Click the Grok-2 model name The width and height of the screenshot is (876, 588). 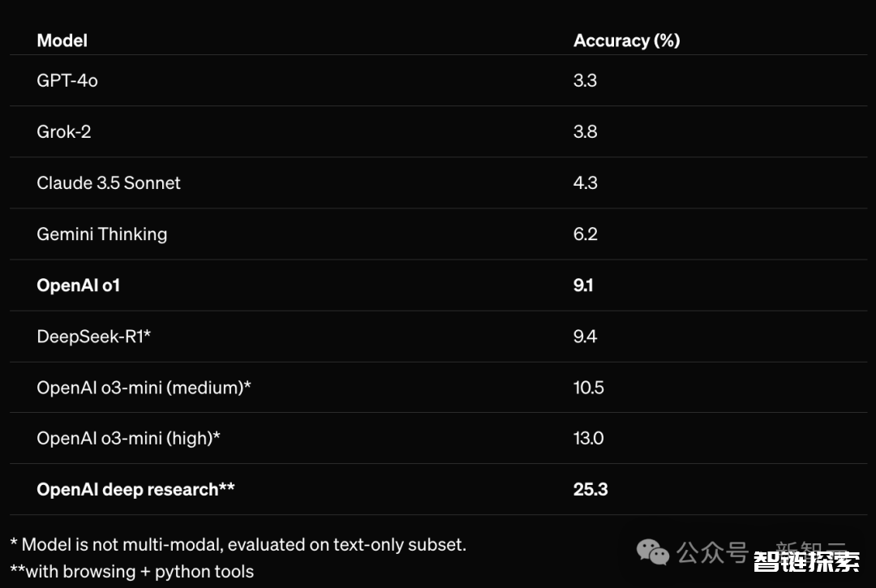pyautogui.click(x=64, y=131)
